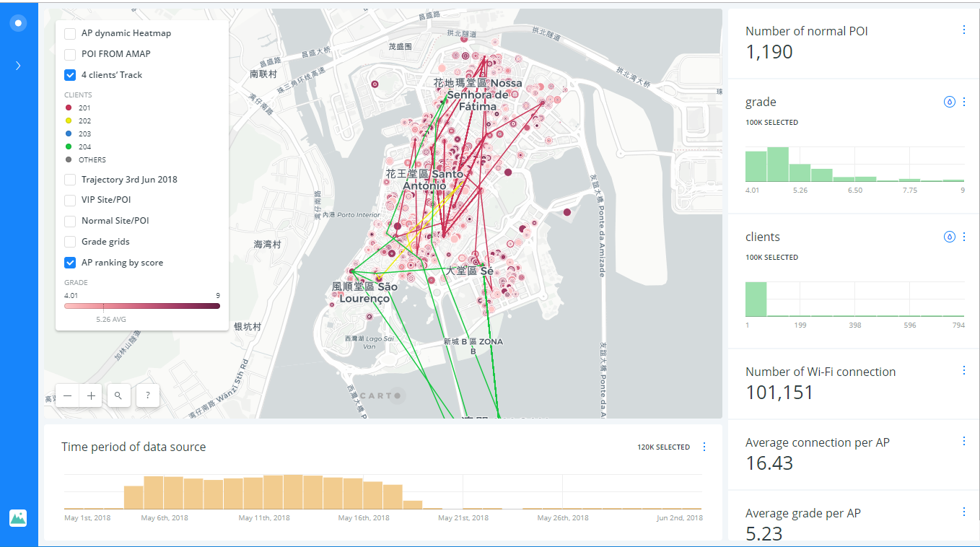This screenshot has width=980, height=547.
Task: Click the 16.43 average connection value
Action: click(x=769, y=463)
